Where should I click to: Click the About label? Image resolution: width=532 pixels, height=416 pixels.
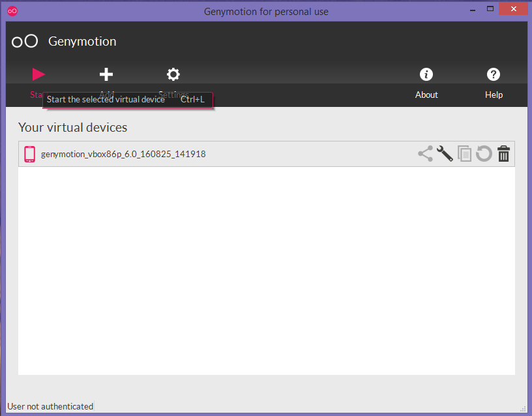coord(426,95)
